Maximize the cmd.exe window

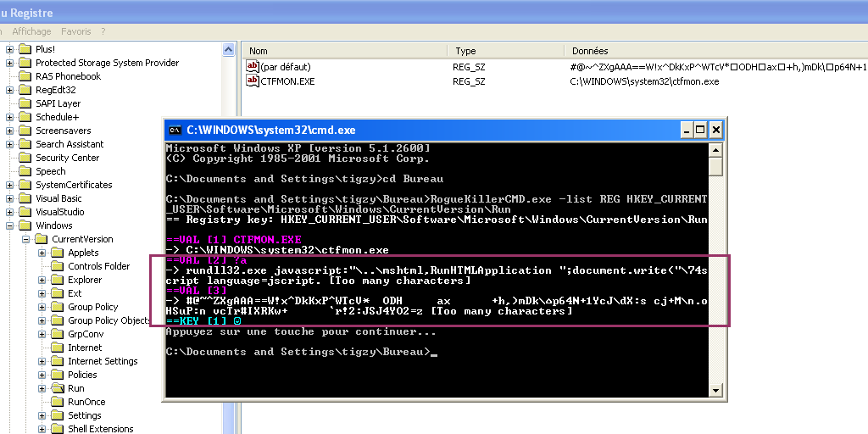click(700, 130)
